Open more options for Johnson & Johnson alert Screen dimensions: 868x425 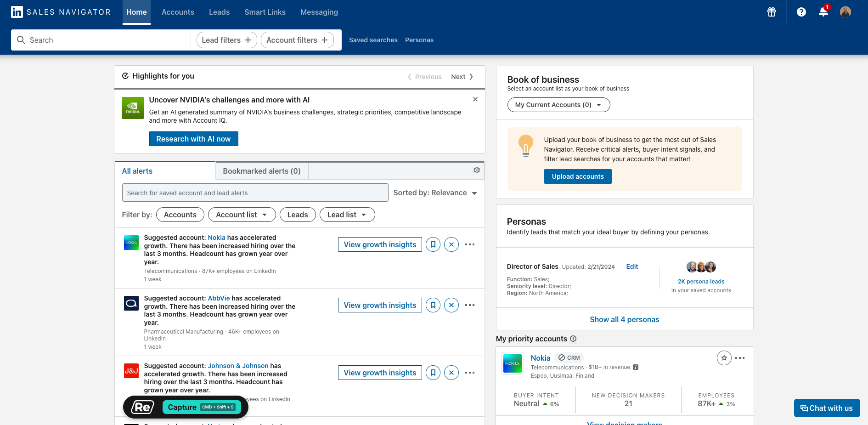click(x=470, y=373)
